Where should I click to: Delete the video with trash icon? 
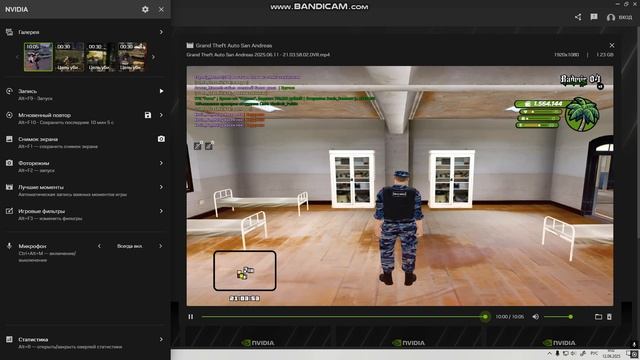pos(609,317)
